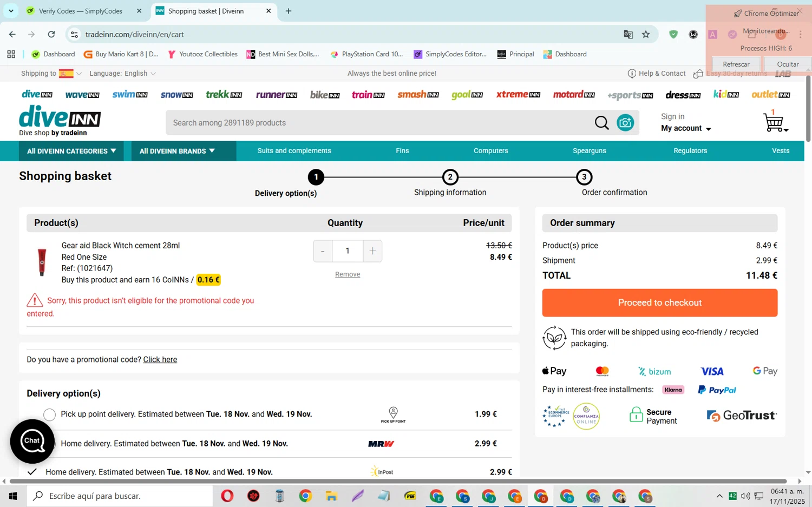The width and height of the screenshot is (812, 507).
Task: Go to snowinn store
Action: (x=176, y=95)
